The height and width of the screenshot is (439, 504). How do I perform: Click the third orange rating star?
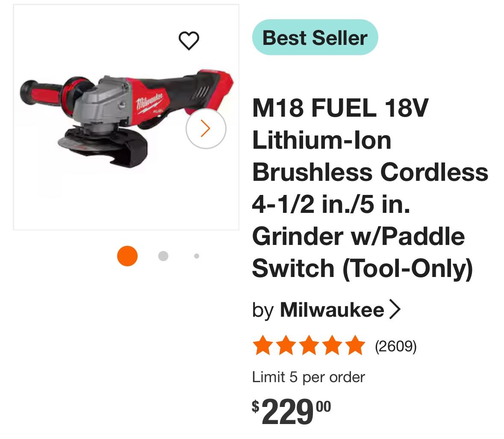pyautogui.click(x=308, y=346)
